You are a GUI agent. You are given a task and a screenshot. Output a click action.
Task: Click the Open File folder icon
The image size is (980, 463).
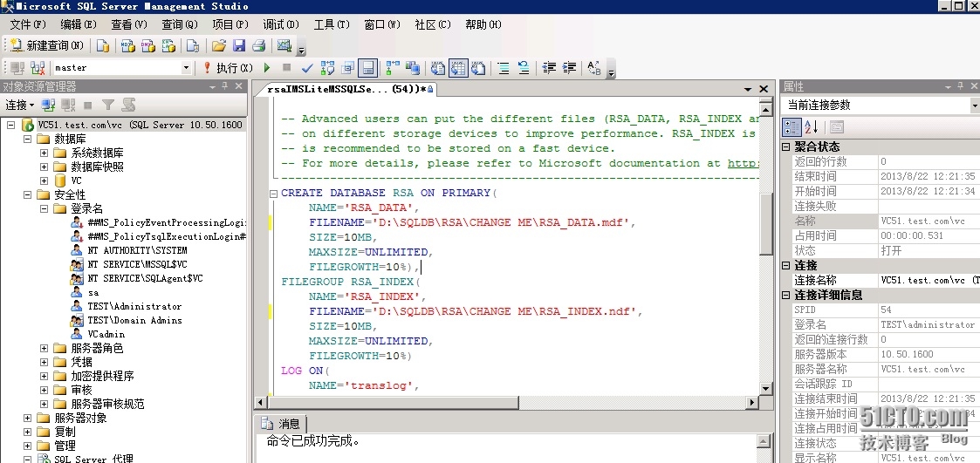coord(218,45)
